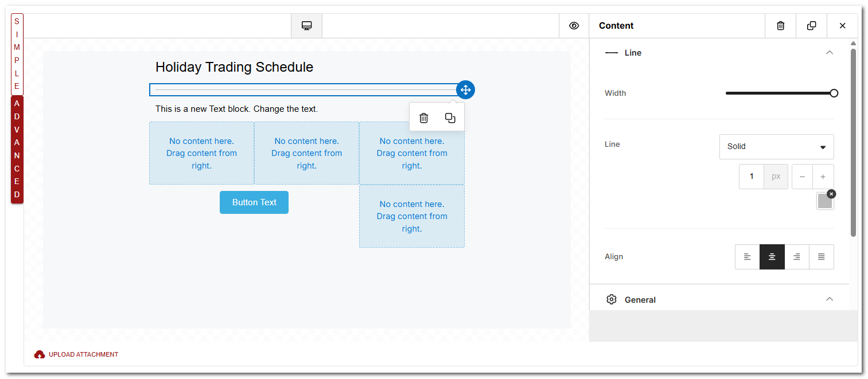The width and height of the screenshot is (868, 379).
Task: Close the Content panel
Action: pos(842,26)
